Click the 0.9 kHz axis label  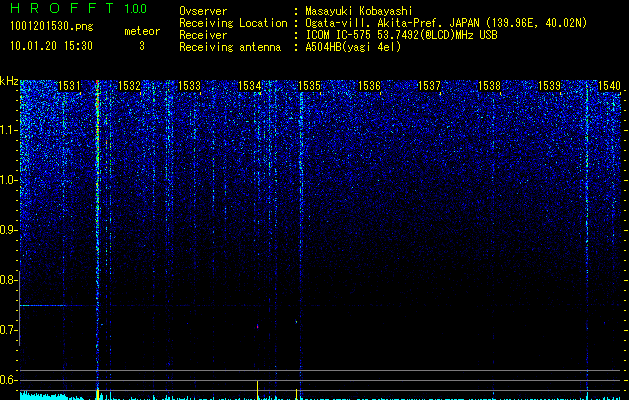click(8, 230)
